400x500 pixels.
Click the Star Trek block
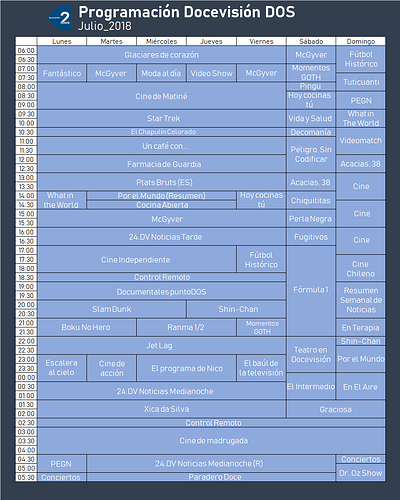pos(161,118)
